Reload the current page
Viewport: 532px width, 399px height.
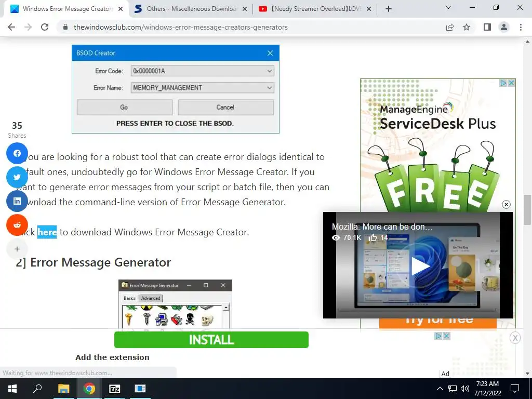pyautogui.click(x=45, y=27)
